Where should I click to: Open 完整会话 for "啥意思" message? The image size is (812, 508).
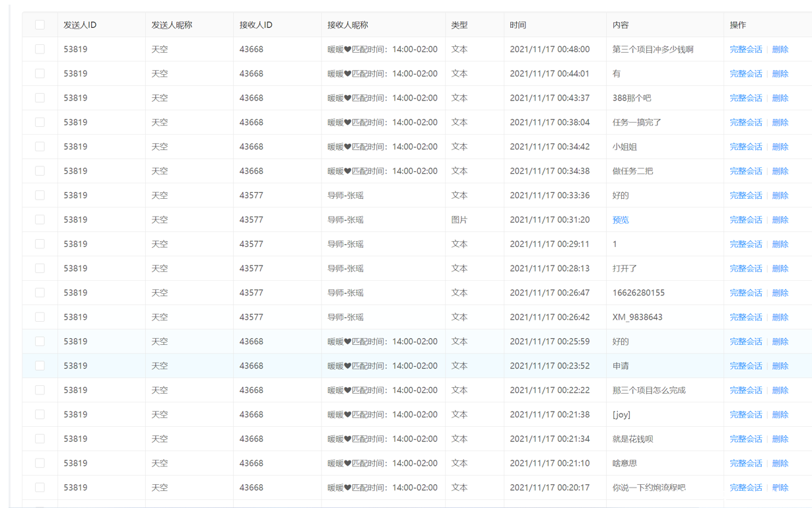pyautogui.click(x=745, y=463)
